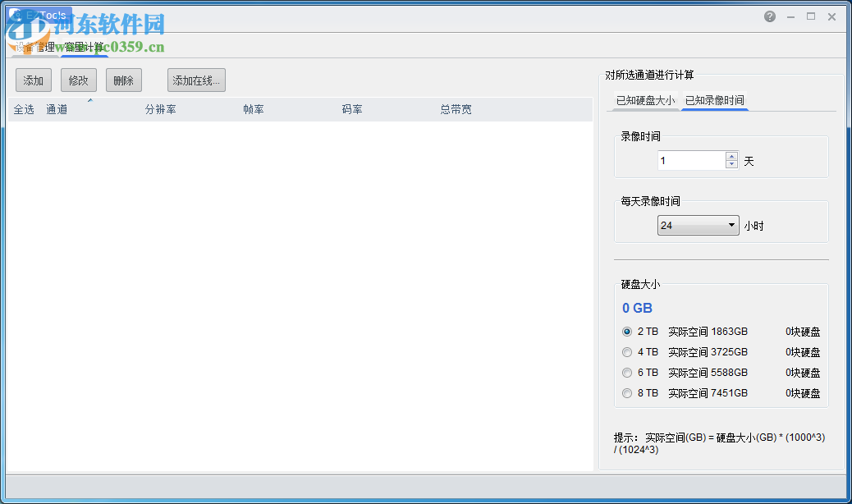Select the 4 TB hard disk radio button
The height and width of the screenshot is (504, 852).
tap(626, 352)
